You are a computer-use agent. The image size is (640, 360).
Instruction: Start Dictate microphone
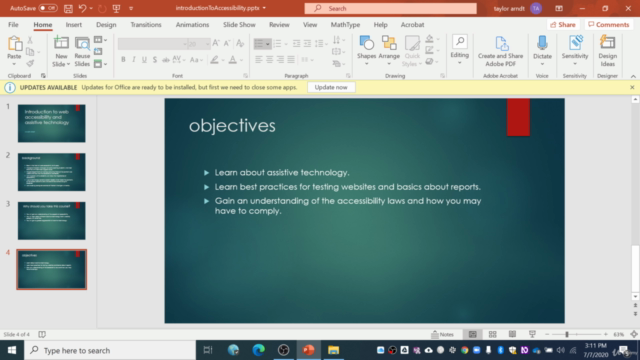coord(542,51)
